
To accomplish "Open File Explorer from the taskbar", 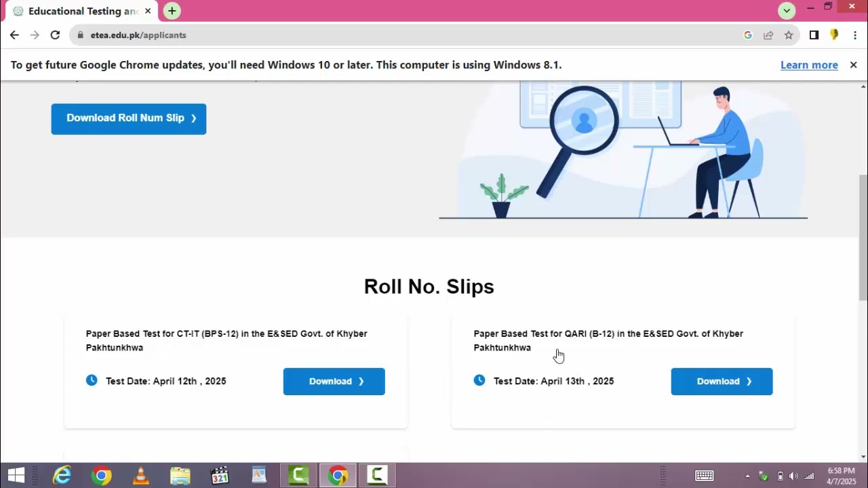I will 180,476.
